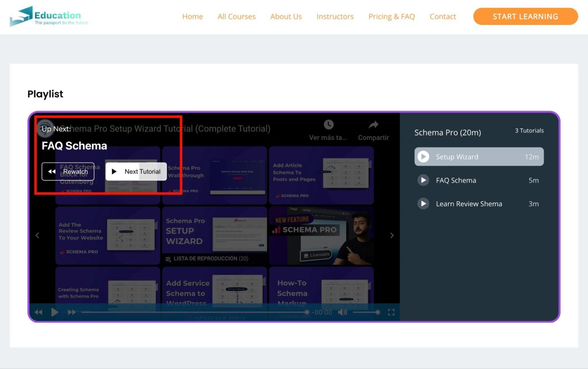Select the Add Service Schema to WordPress thumbnail
This screenshot has width=588, height=369.
(214, 294)
